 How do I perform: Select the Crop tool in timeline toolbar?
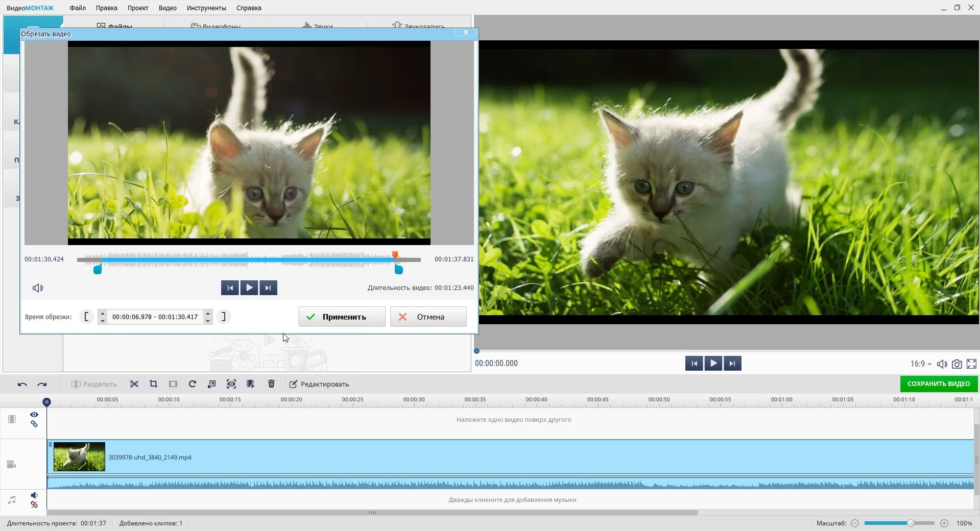(x=153, y=384)
